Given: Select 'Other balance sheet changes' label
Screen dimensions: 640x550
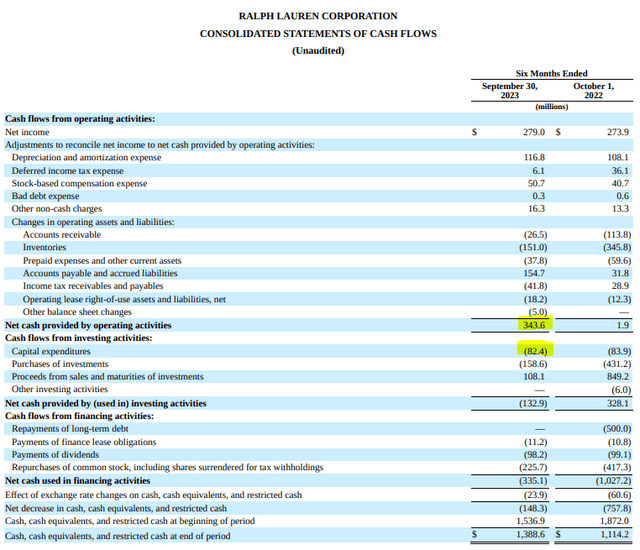Looking at the screenshot, I should coord(77,312).
